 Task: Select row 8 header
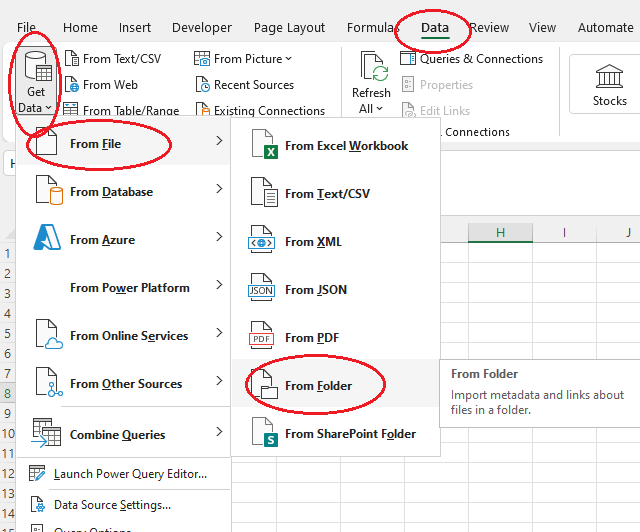coord(7,393)
